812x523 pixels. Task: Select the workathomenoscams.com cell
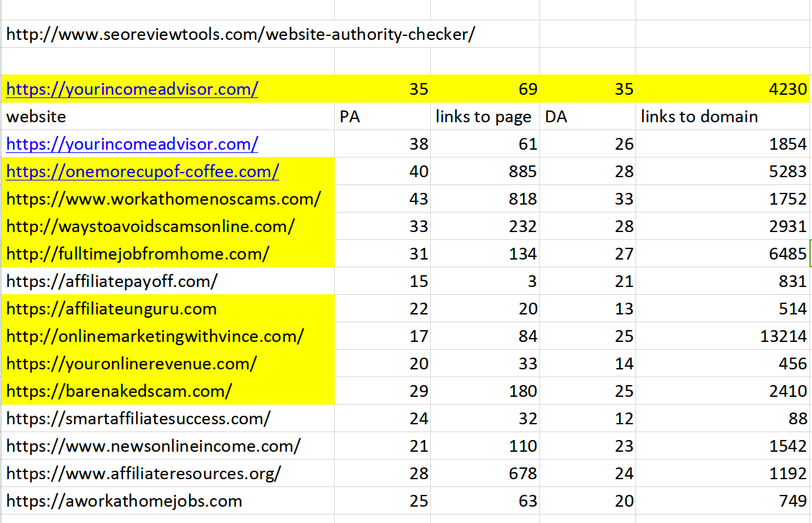pos(167,199)
